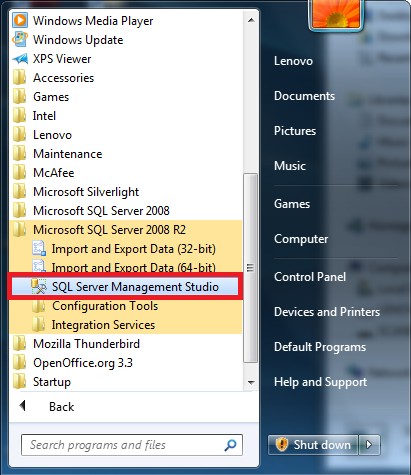Expand the McAfee folder label

click(54, 173)
